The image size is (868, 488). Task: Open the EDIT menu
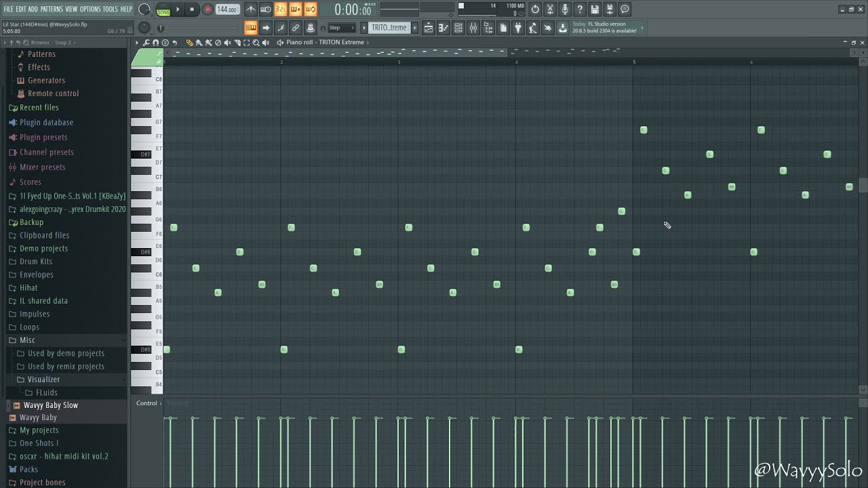21,9
